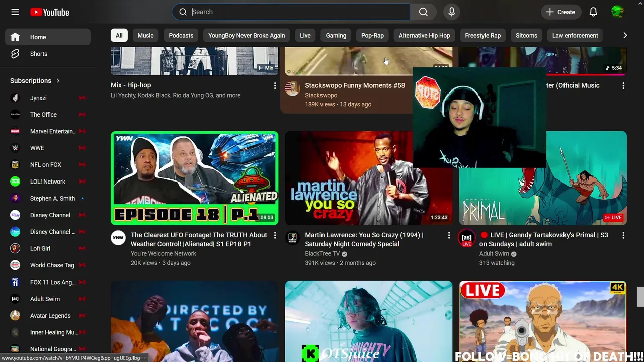The width and height of the screenshot is (644, 362).
Task: Select Alternative Hip Hop chip
Action: (424, 35)
